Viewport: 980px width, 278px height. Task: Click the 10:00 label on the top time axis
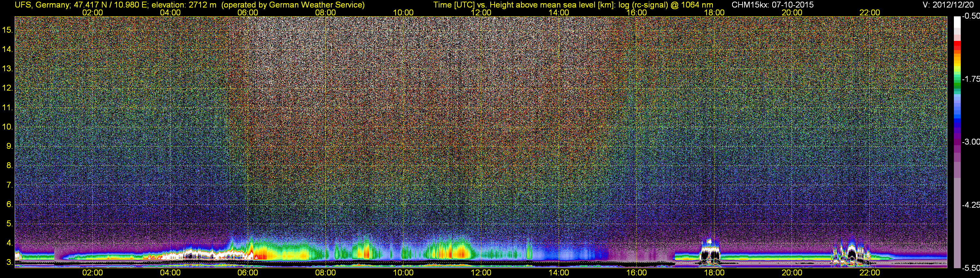point(403,12)
